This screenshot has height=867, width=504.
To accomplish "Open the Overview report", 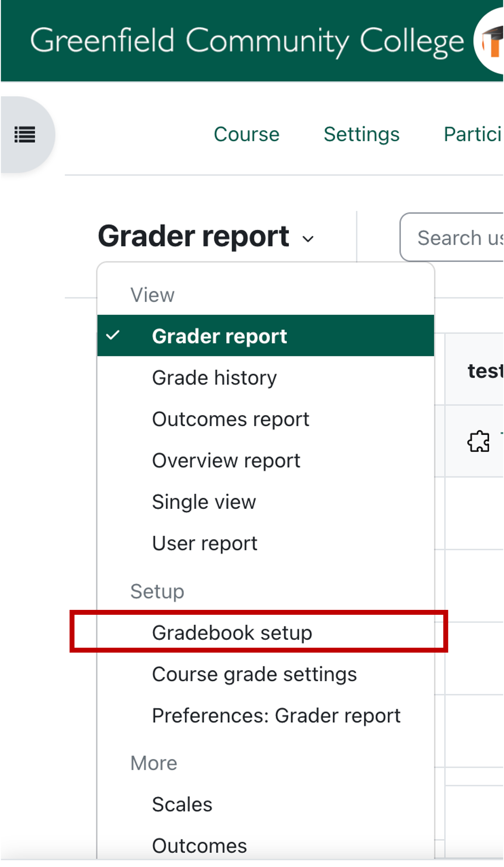I will click(x=226, y=460).
